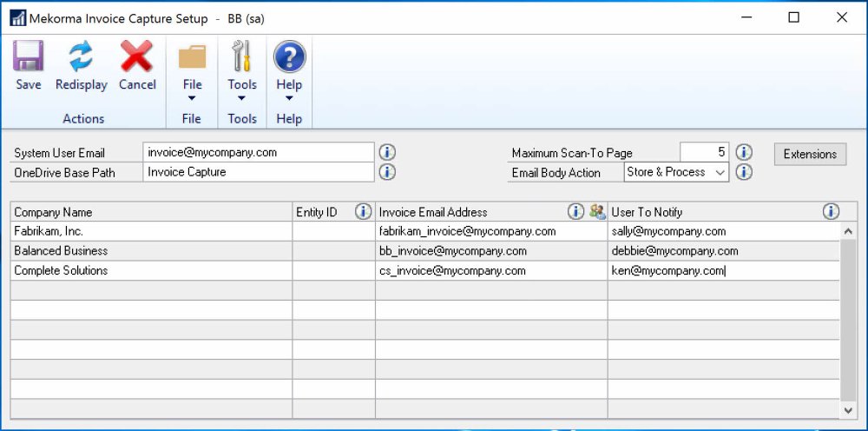Click Entity ID cell for Complete Solutions

[x=334, y=270]
